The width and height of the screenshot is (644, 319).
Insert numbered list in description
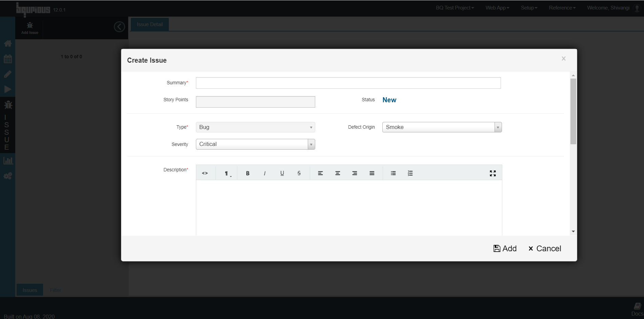pyautogui.click(x=410, y=173)
